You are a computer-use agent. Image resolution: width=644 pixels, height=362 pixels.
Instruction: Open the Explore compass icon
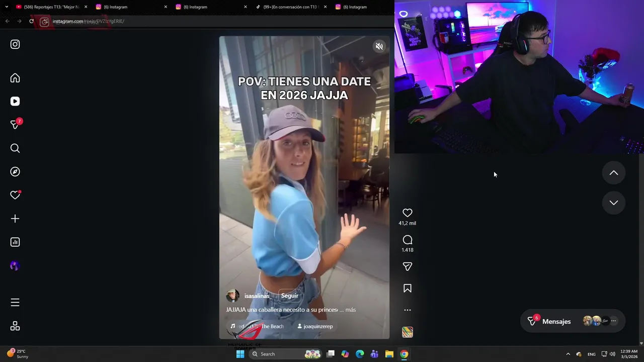15,172
